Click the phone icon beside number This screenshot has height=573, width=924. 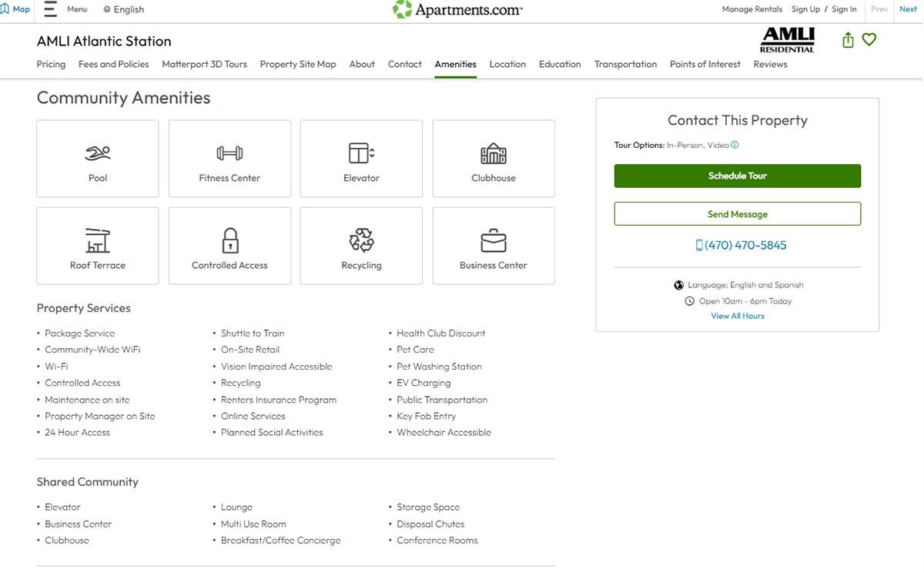coord(699,245)
